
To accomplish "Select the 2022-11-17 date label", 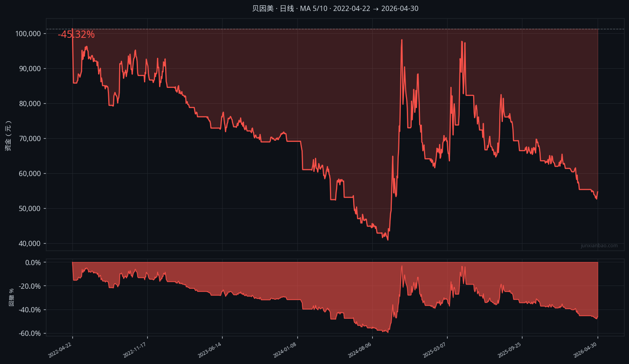I will pyautogui.click(x=135, y=350).
